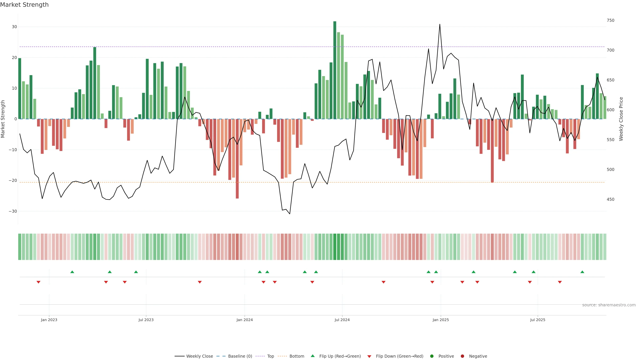Click darkest green heatmap cell near Jul 2024
This screenshot has width=644, height=362.
point(335,247)
